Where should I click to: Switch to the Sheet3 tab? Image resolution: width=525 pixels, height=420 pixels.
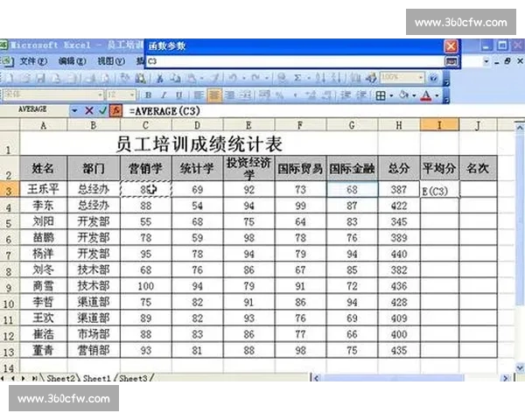coord(133,378)
